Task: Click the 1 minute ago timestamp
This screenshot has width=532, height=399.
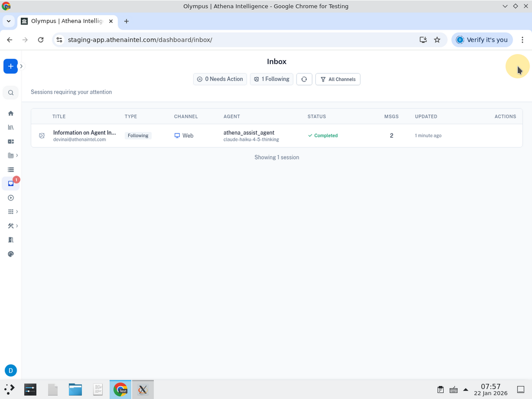Action: (428, 136)
